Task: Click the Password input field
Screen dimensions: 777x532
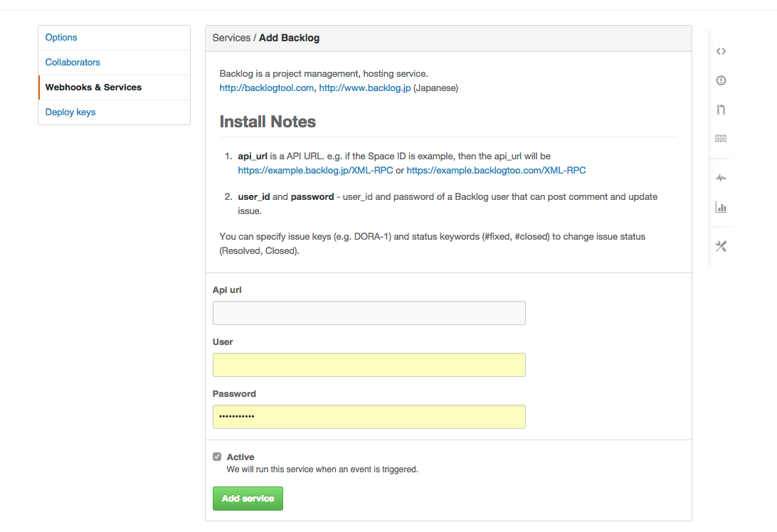Action: coord(369,417)
